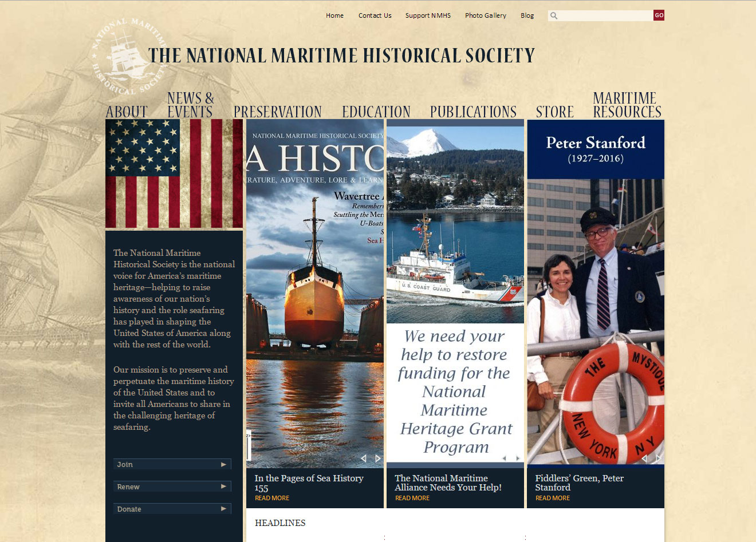Open the MARITIME RESOURCES menu
This screenshot has width=756, height=542.
tap(627, 105)
